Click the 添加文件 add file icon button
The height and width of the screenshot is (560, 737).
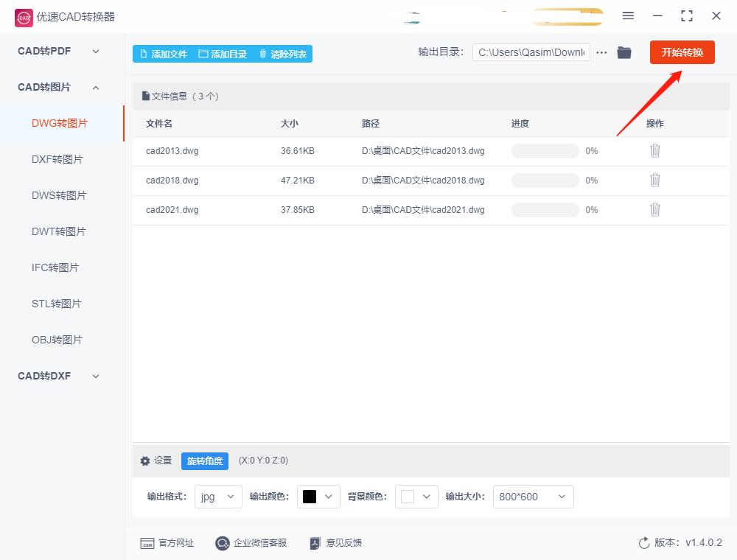(143, 53)
